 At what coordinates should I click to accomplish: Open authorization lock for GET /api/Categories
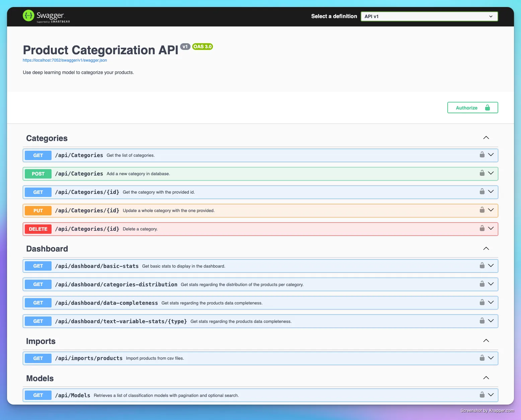(482, 155)
